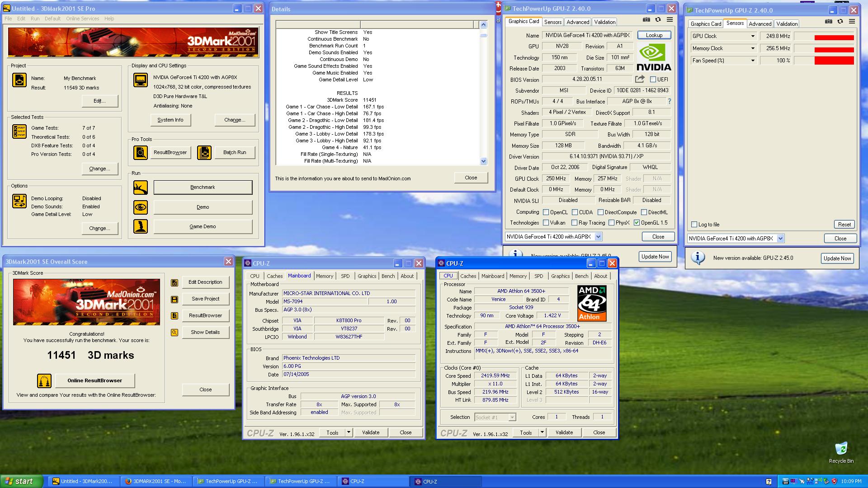Open GPU selection dropdown in GPU-Z Graphics Card window
Screen dimensions: 868x488
[x=598, y=237]
